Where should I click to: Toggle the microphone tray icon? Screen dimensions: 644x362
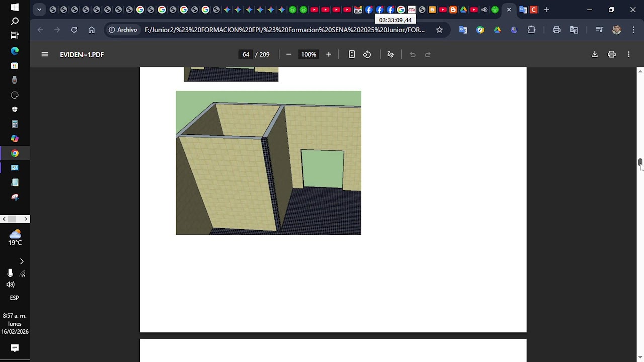pos(10,273)
